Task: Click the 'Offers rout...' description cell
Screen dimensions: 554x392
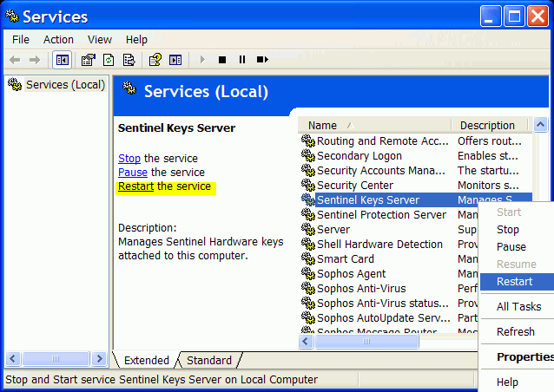Action: [490, 140]
